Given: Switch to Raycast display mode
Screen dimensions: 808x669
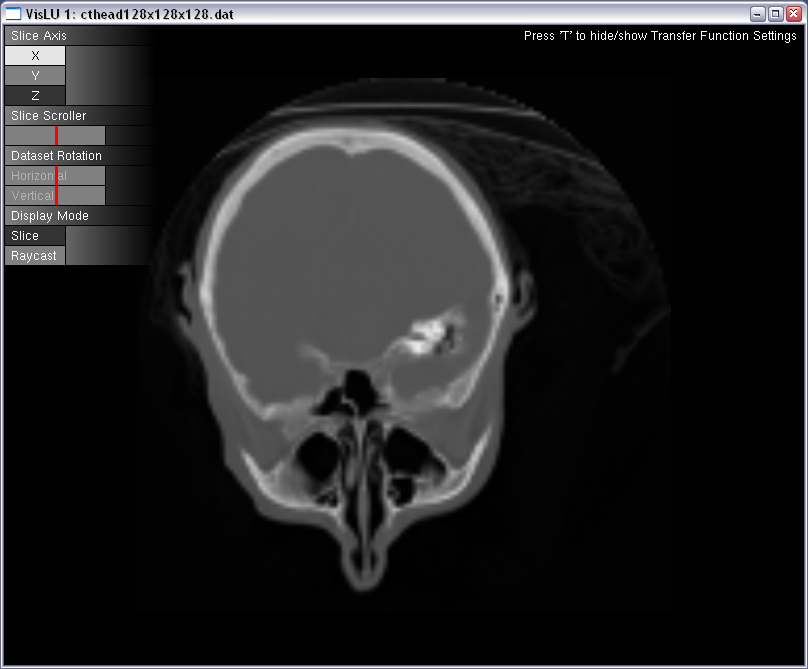Looking at the screenshot, I should point(35,256).
